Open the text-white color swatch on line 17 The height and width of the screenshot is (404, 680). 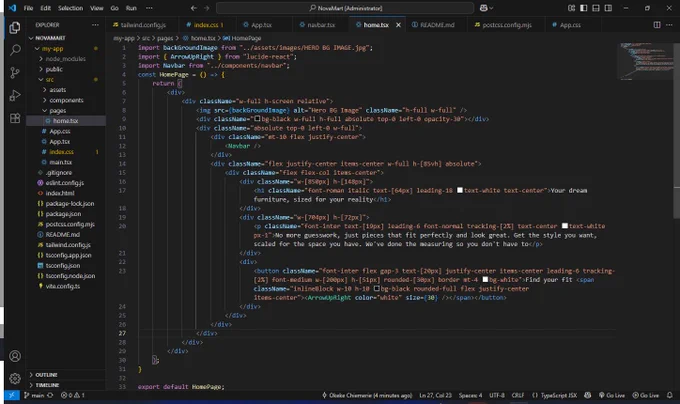[460, 190]
